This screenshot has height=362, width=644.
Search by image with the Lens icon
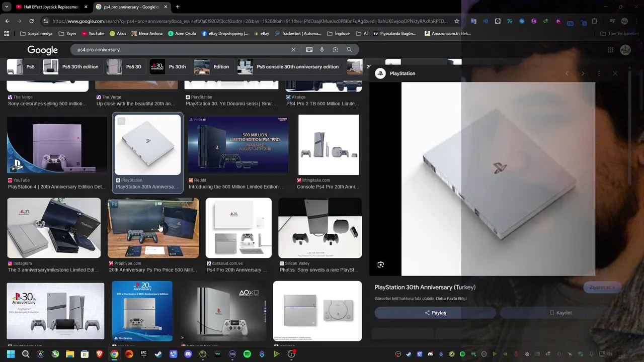coord(335,50)
